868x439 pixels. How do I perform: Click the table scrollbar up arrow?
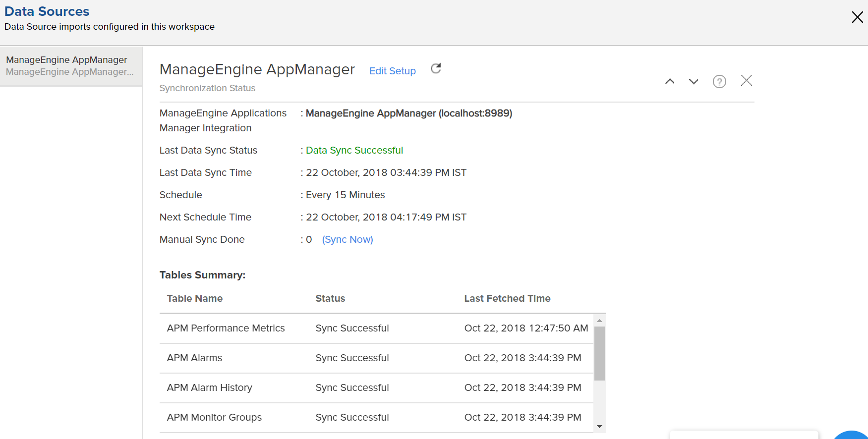(x=599, y=321)
